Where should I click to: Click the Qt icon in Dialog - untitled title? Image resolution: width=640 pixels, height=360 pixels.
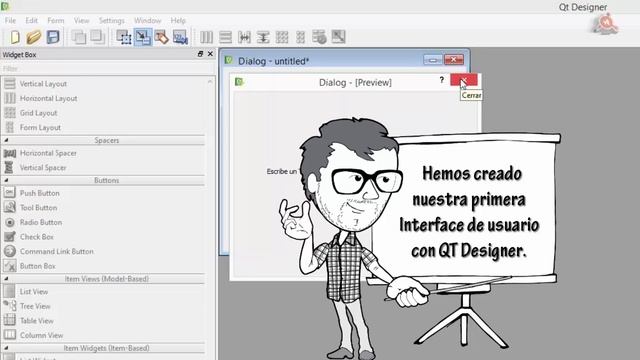tap(229, 60)
